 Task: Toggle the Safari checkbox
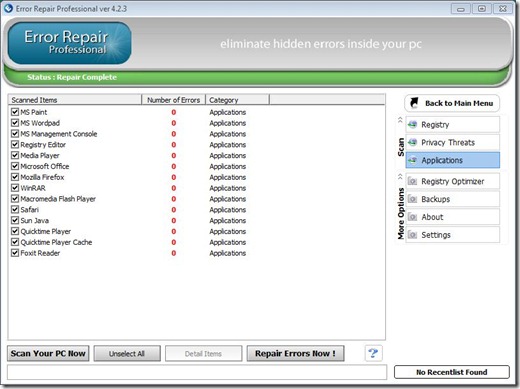[15, 209]
